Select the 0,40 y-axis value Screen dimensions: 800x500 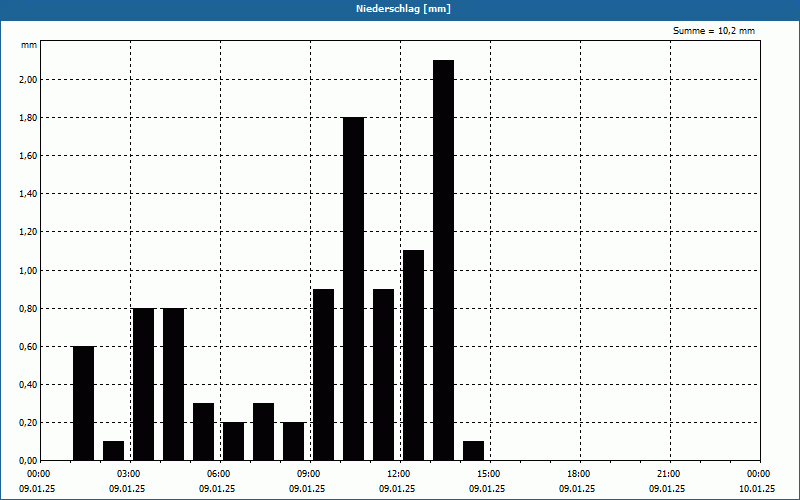pyautogui.click(x=28, y=385)
